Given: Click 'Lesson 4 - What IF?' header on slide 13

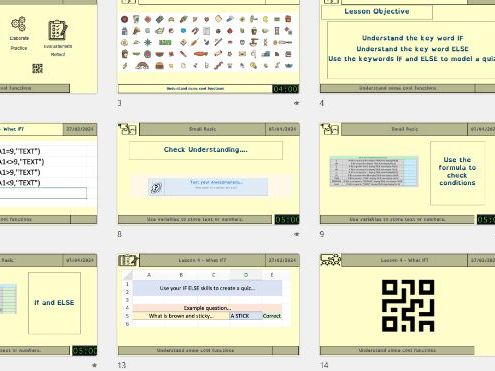Looking at the screenshot, I should click(x=202, y=260).
